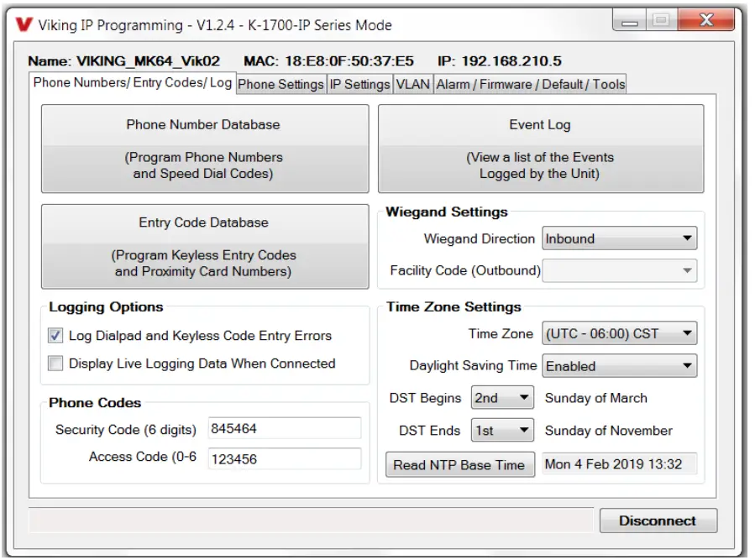Switch to the Phone Settings tab
This screenshot has height=560, width=755.
[282, 84]
